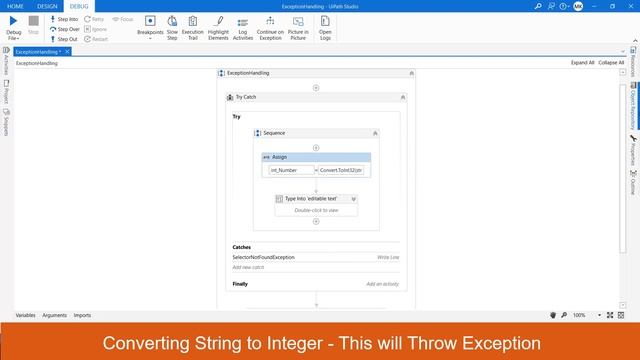Open the Resources side panel
The width and height of the screenshot is (640, 360).
pyautogui.click(x=633, y=62)
